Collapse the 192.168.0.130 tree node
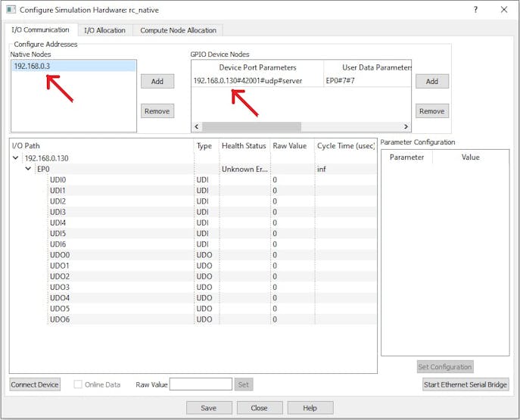The width and height of the screenshot is (520, 420). coord(16,158)
